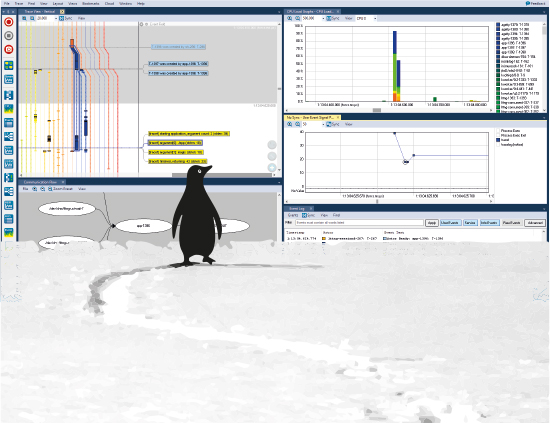This screenshot has height=423, width=550.
Task: Open the View menu in the Signal Plot toolbar
Action: coord(348,124)
